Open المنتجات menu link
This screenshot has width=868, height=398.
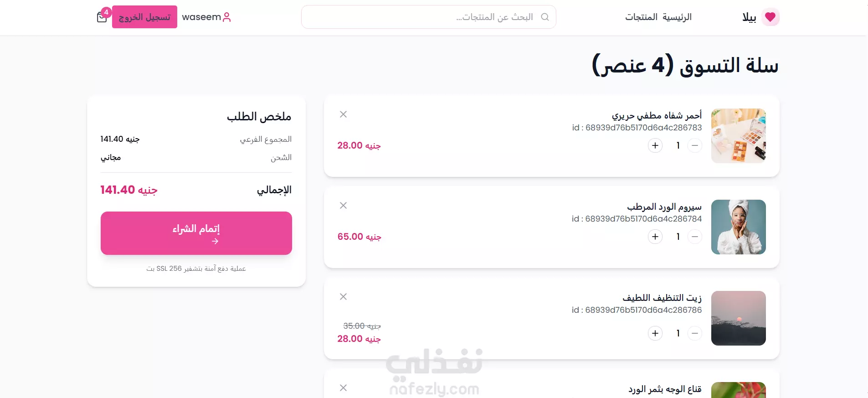[641, 17]
